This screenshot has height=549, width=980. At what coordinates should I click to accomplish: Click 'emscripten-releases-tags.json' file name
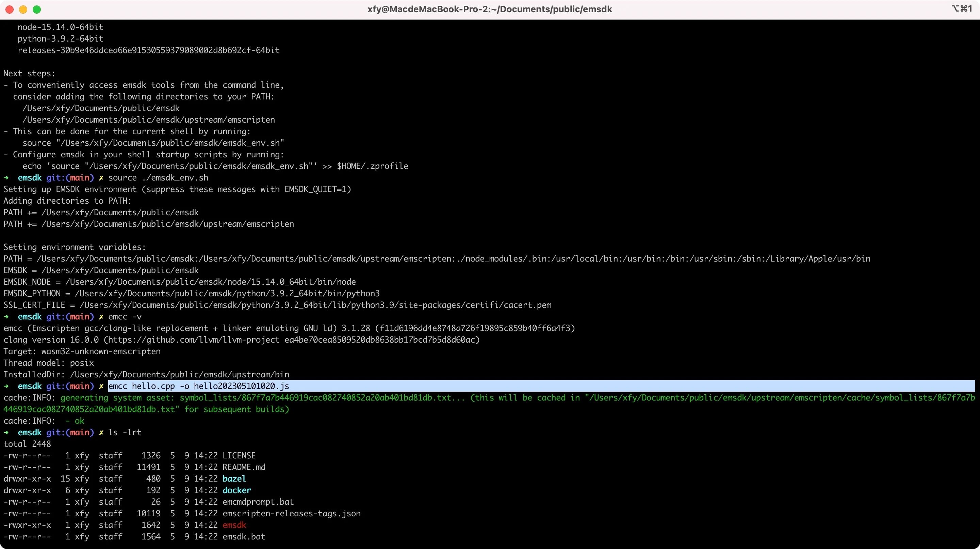click(291, 514)
